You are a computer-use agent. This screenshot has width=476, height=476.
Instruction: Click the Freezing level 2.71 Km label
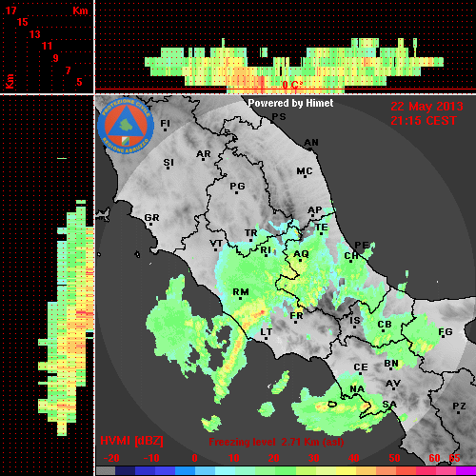[x=276, y=442]
